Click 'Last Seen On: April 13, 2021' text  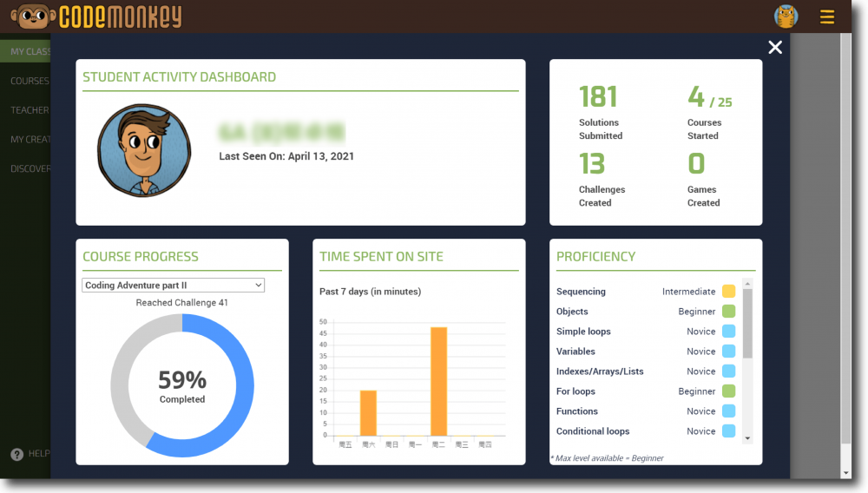click(x=286, y=156)
